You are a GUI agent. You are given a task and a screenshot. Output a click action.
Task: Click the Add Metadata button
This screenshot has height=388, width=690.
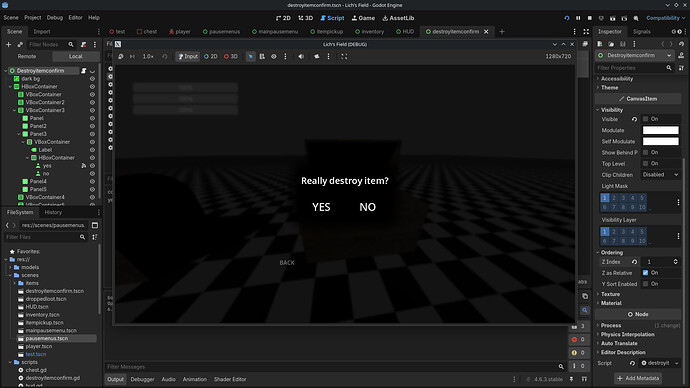[638, 378]
